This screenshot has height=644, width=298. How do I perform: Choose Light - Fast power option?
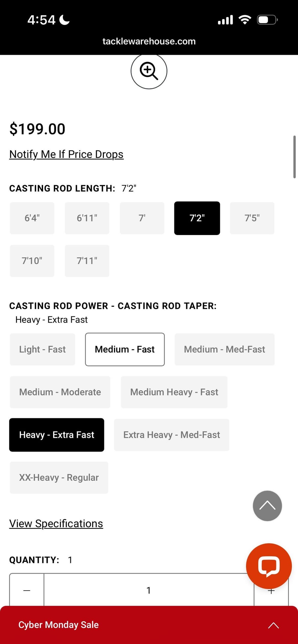coord(42,349)
